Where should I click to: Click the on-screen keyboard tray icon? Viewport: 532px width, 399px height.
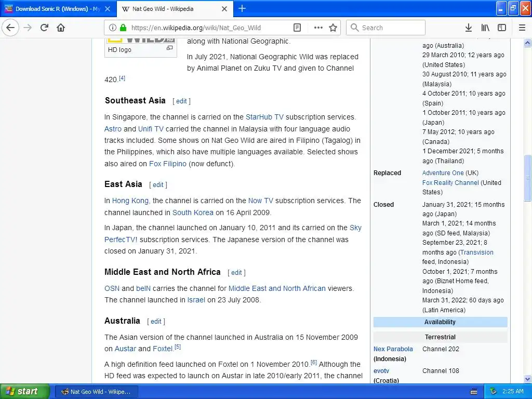(474, 392)
